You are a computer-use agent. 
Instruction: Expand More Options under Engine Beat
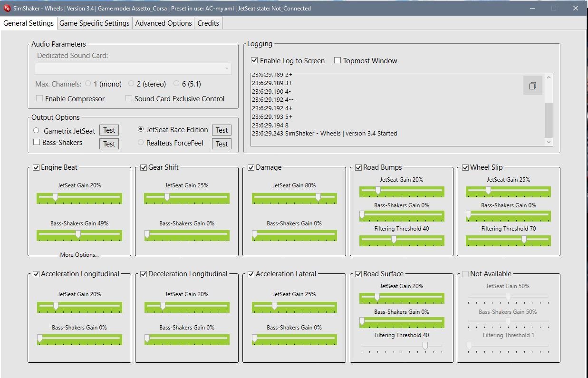pyautogui.click(x=79, y=255)
